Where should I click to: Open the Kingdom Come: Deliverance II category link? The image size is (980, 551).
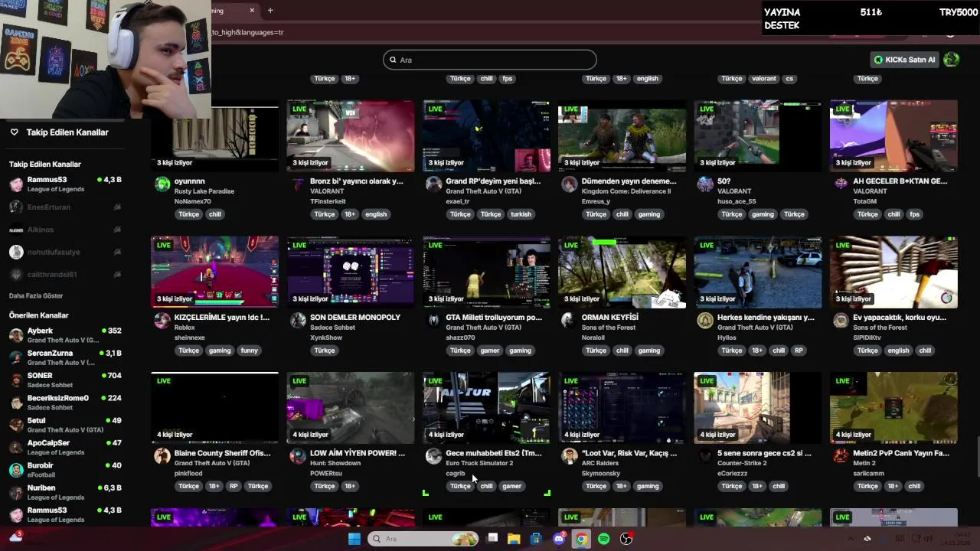click(626, 191)
